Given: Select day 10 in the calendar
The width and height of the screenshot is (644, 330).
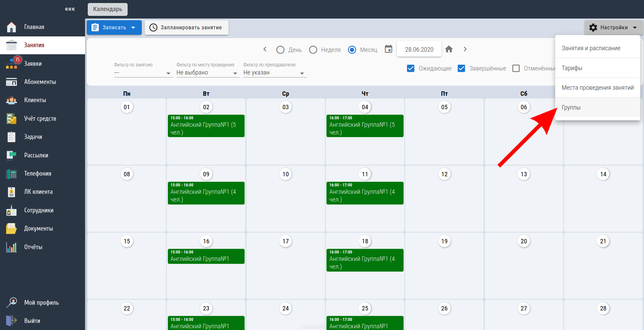Looking at the screenshot, I should click(x=286, y=174).
